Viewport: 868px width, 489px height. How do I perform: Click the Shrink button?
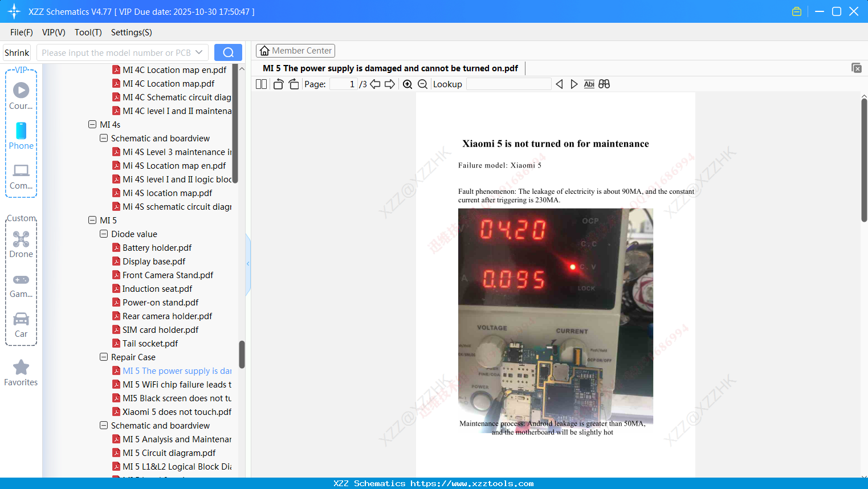tap(17, 52)
